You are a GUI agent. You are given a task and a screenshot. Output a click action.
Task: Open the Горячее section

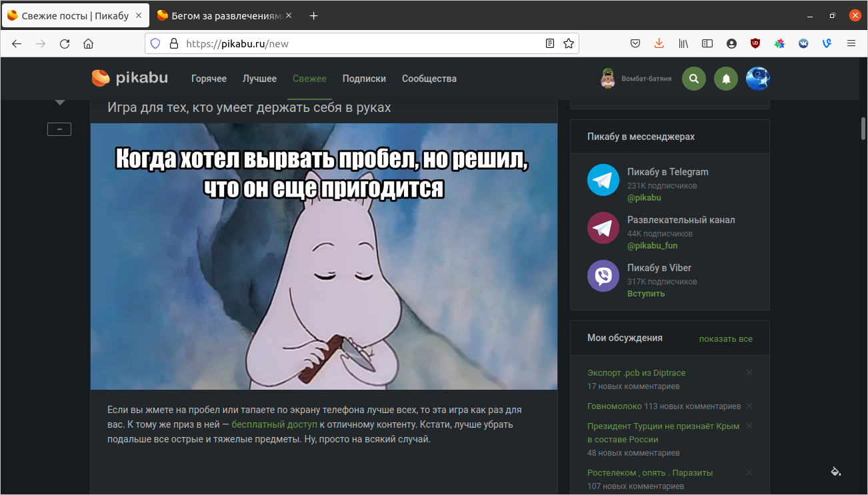tap(209, 79)
